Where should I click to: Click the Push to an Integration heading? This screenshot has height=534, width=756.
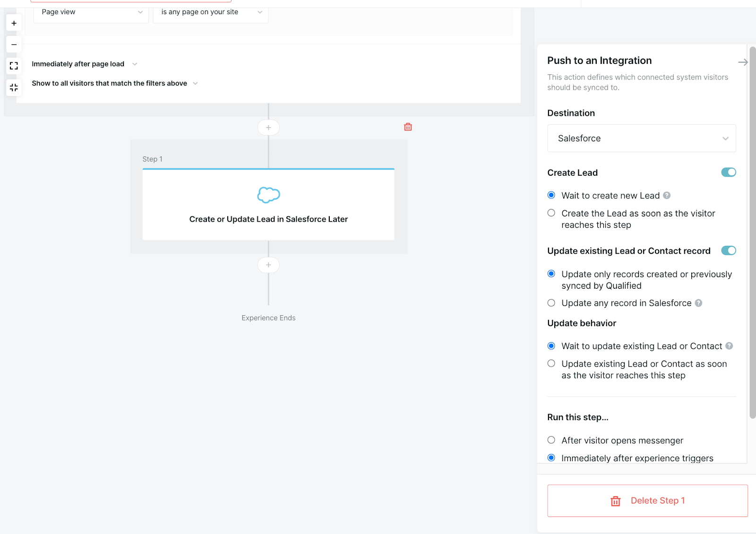click(x=600, y=60)
